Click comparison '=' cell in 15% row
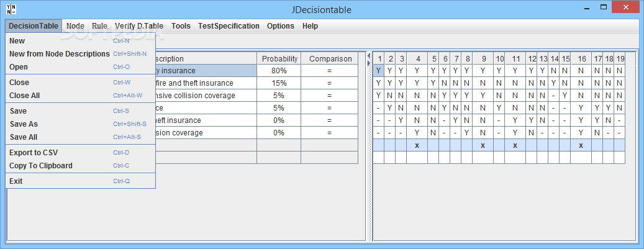The height and width of the screenshot is (249, 644). point(330,83)
